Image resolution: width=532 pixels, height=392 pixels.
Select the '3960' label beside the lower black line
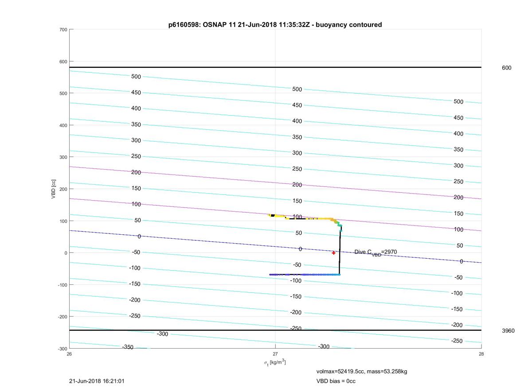(x=508, y=331)
